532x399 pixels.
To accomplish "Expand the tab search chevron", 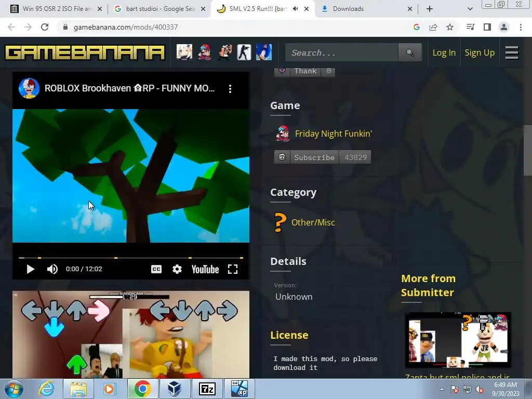I will 470,9.
